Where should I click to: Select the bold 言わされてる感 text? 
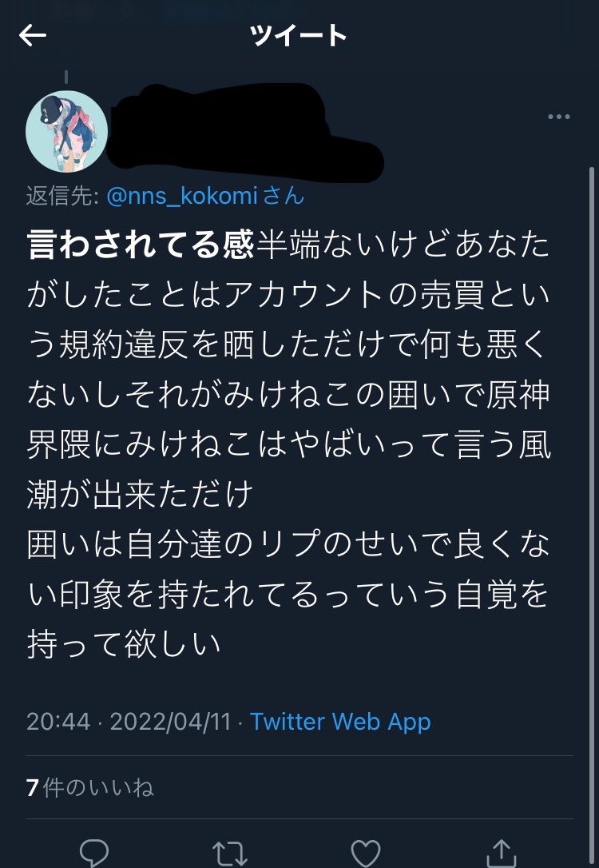coord(140,245)
